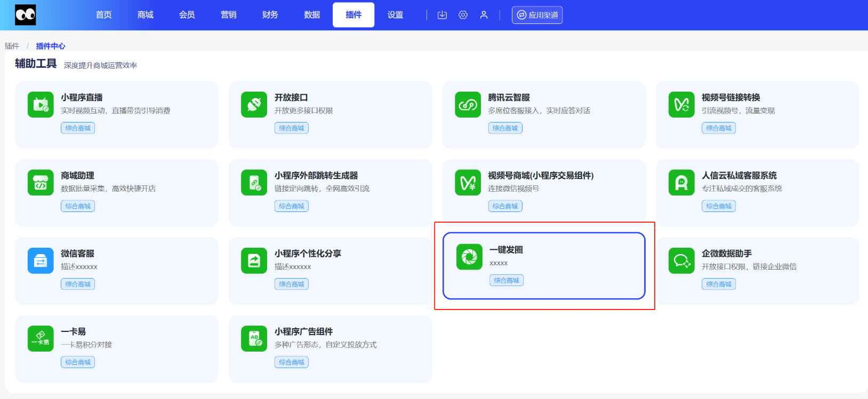Select the 视频号链接转换 icon

[x=681, y=104]
